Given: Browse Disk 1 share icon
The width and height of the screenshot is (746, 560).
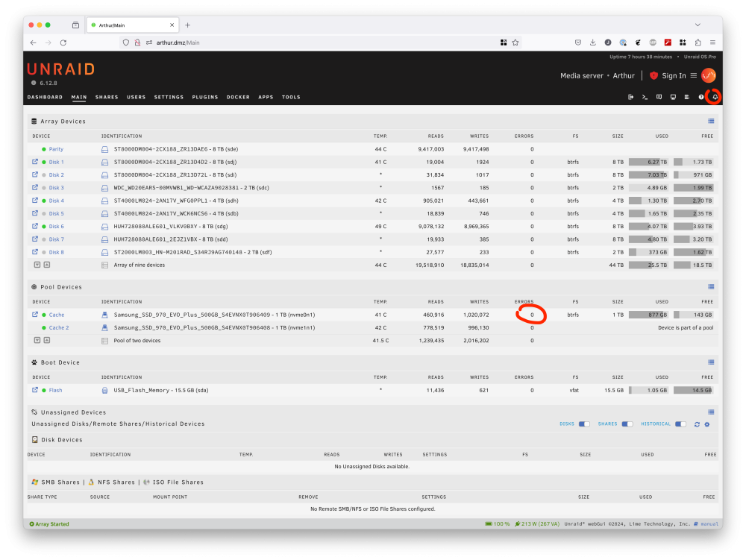Looking at the screenshot, I should 35,162.
